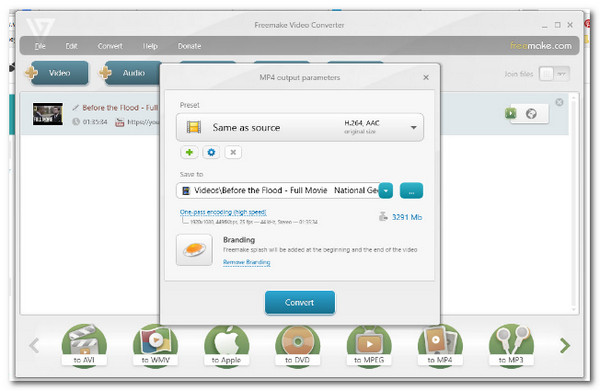Toggle the Join files switch

point(554,74)
